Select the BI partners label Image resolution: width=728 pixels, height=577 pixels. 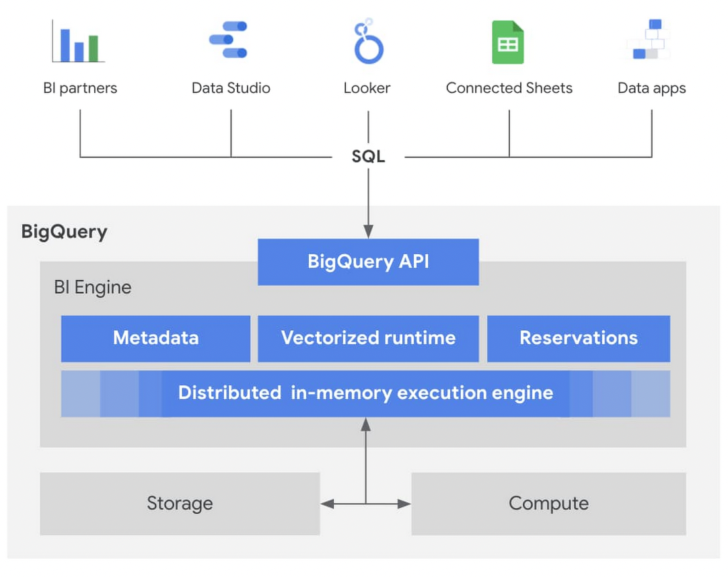point(80,88)
